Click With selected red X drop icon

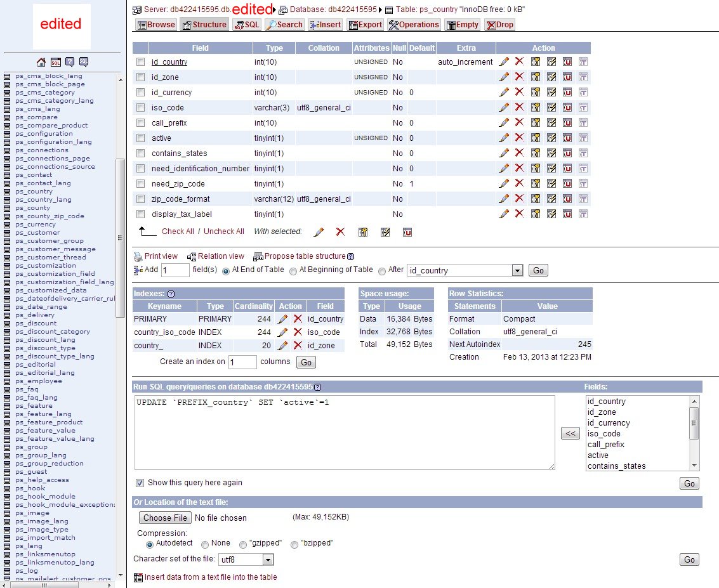click(340, 232)
